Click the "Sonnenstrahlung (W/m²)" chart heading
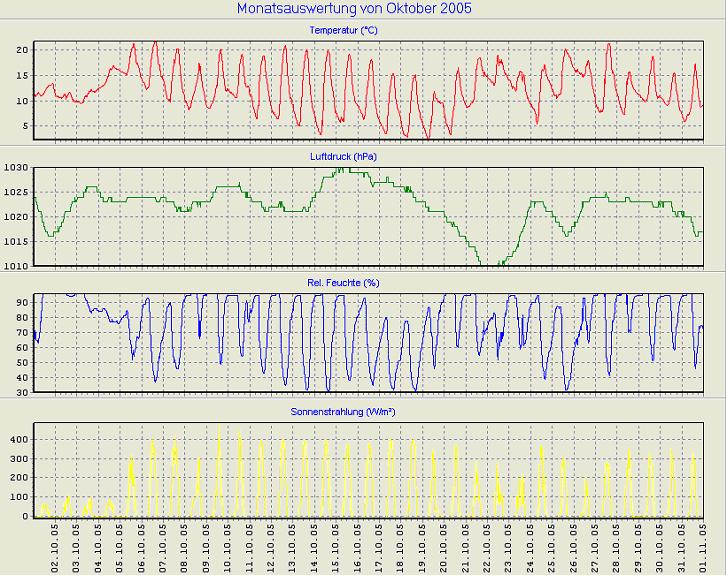The width and height of the screenshot is (726, 576). click(x=343, y=411)
